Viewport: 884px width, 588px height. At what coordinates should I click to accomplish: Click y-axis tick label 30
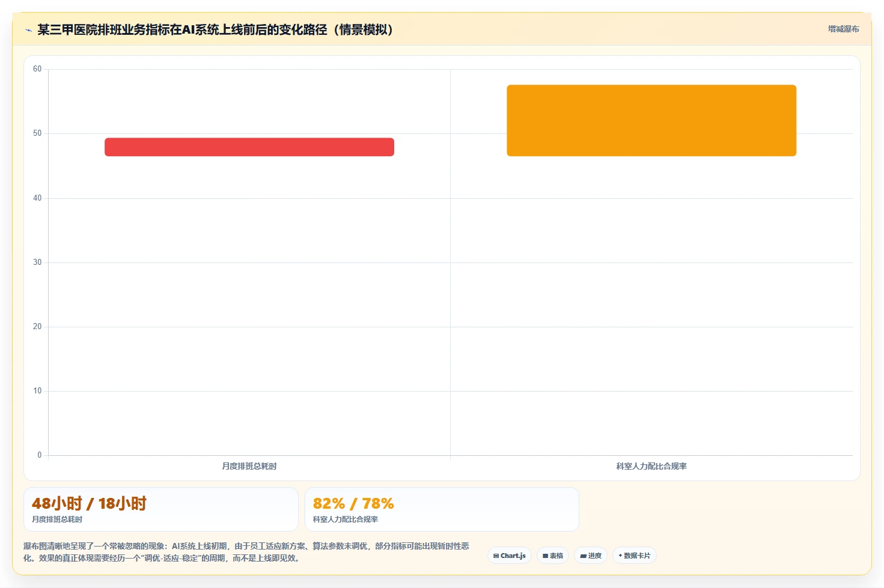point(37,262)
